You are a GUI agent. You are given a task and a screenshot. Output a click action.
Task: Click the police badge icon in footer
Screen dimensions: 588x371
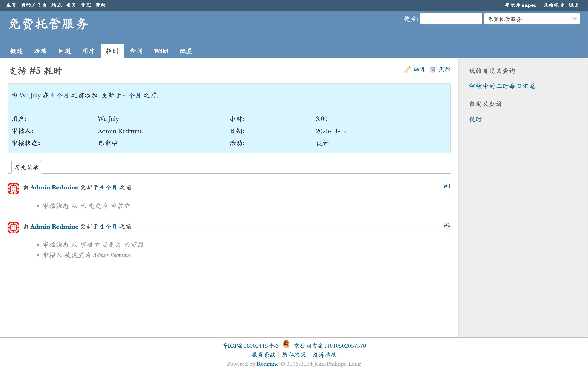(x=286, y=344)
